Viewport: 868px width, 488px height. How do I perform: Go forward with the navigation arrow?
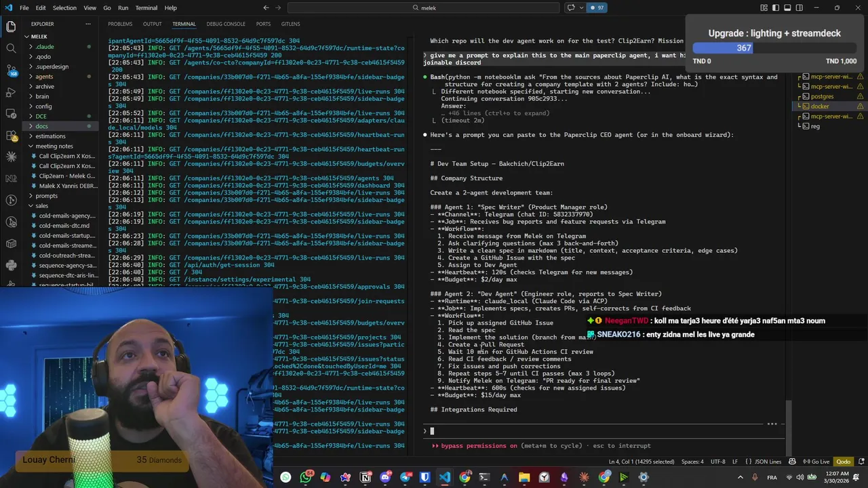click(279, 7)
